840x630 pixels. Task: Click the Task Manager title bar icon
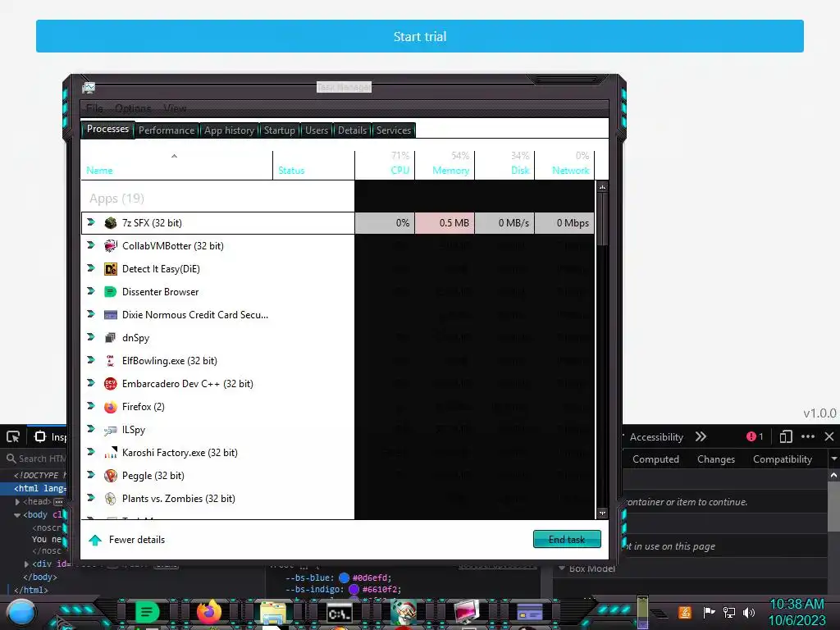pyautogui.click(x=89, y=87)
